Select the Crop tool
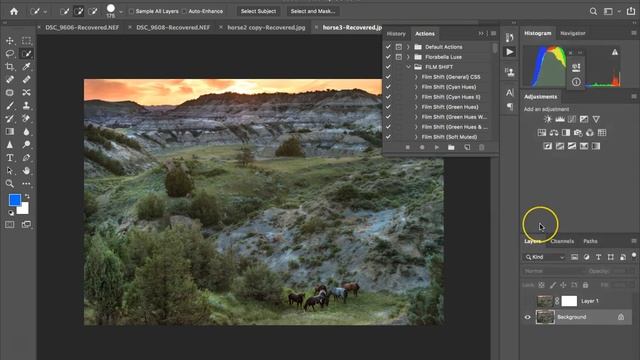The width and height of the screenshot is (640, 360). click(10, 67)
